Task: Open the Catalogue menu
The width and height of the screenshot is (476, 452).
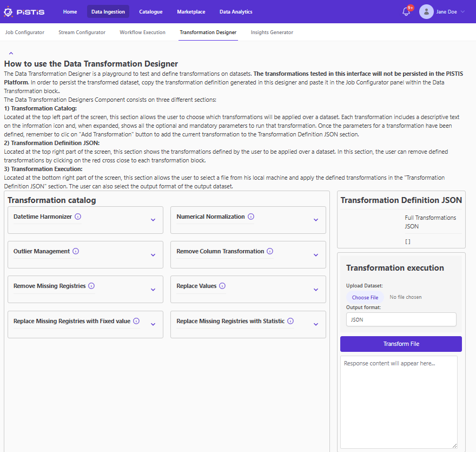Action: tap(151, 11)
